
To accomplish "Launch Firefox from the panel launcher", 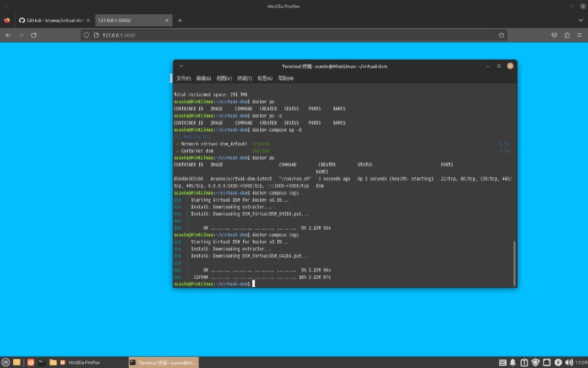I will click(x=31, y=362).
